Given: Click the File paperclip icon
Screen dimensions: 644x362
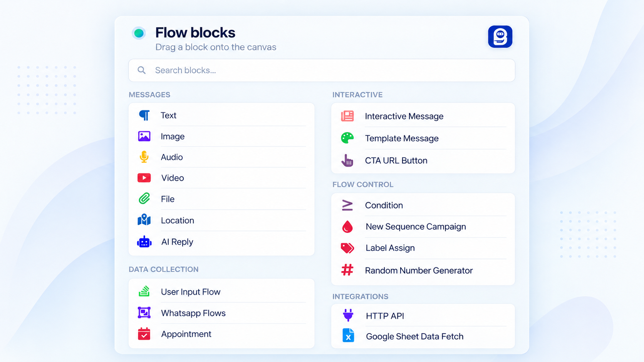Looking at the screenshot, I should 144,199.
